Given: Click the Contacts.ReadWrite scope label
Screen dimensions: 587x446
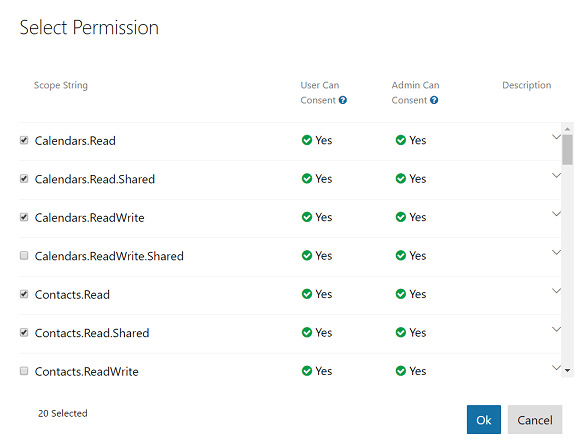Looking at the screenshot, I should [x=86, y=371].
